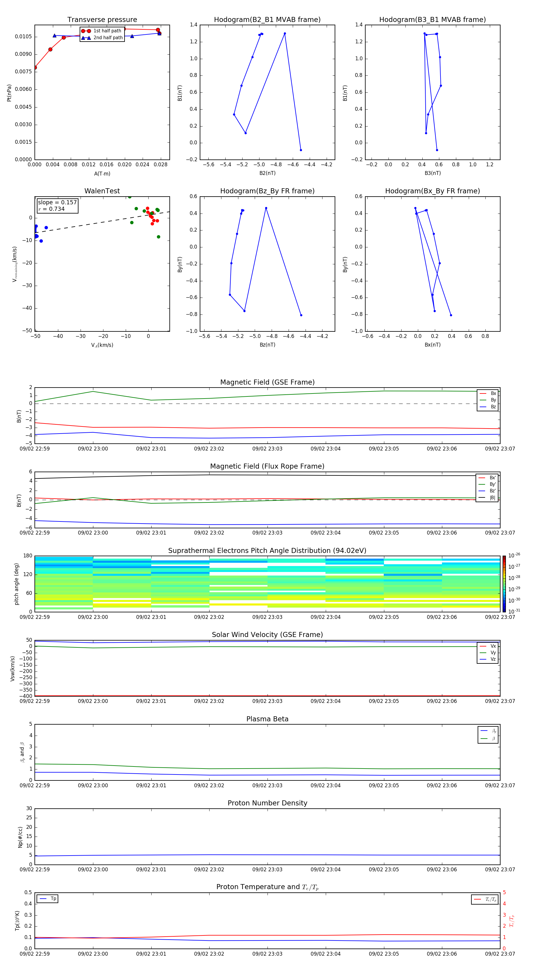Image resolution: width=535 pixels, height=980 pixels.
Task: Click the V_A(km/s) x-axis label
Action: [x=102, y=345]
